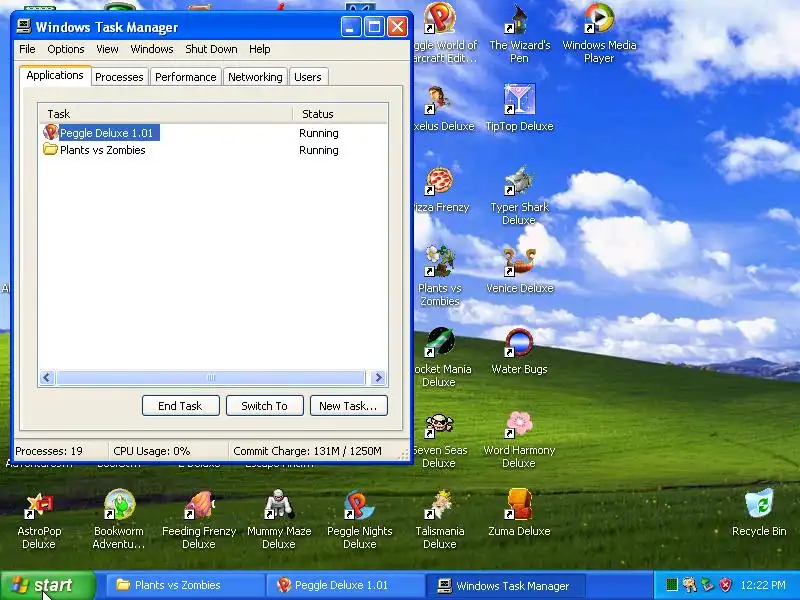
Task: Switch to the Users tab
Action: (x=308, y=77)
